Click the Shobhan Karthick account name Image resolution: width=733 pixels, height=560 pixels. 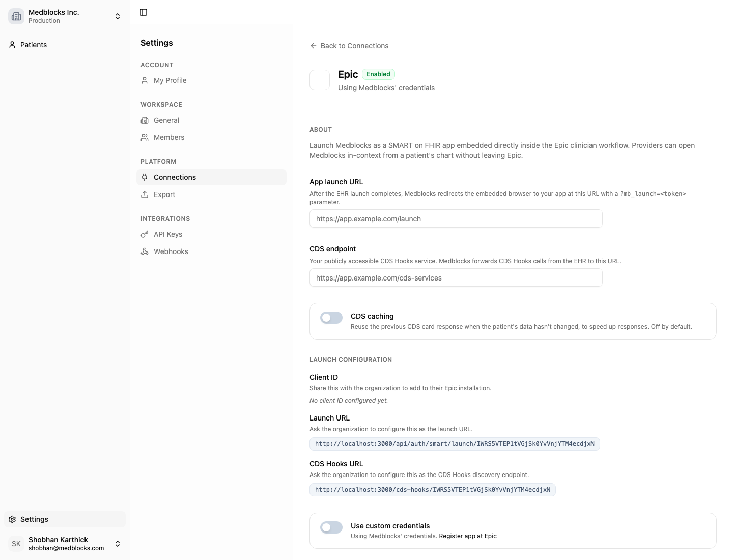[58, 540]
